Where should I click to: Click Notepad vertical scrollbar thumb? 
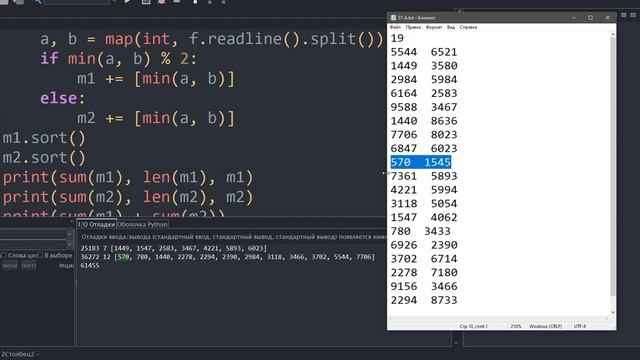[x=613, y=167]
